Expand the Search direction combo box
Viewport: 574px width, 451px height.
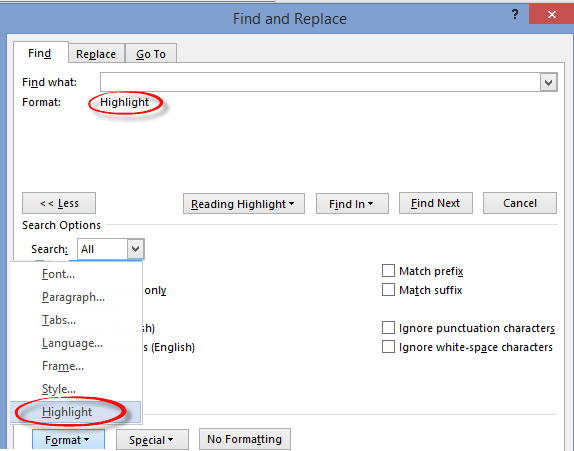[135, 249]
